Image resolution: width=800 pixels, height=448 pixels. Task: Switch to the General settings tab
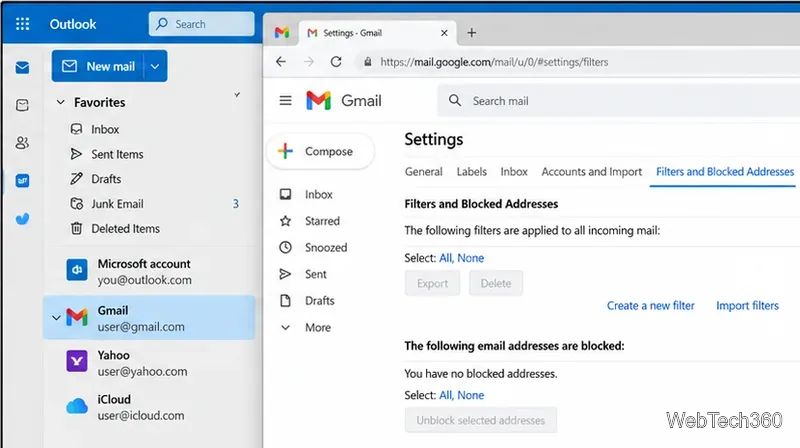click(x=423, y=172)
